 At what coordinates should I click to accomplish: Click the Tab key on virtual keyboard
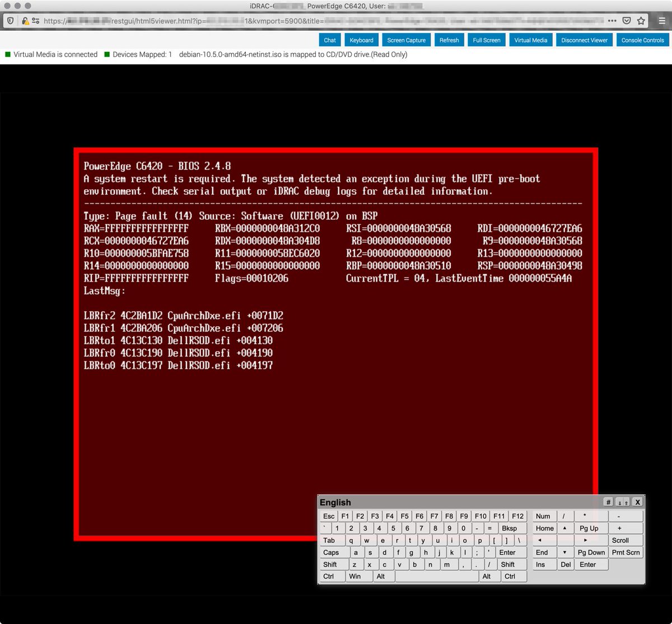(333, 541)
